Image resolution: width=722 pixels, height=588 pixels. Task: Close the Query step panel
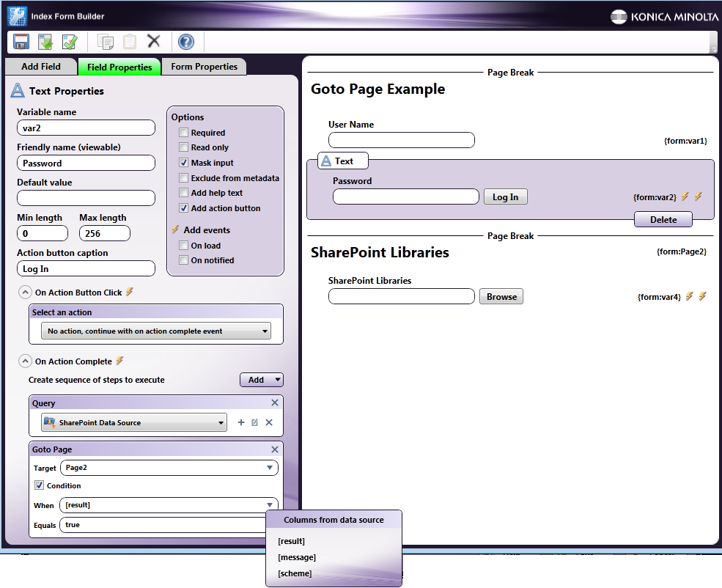coord(275,403)
